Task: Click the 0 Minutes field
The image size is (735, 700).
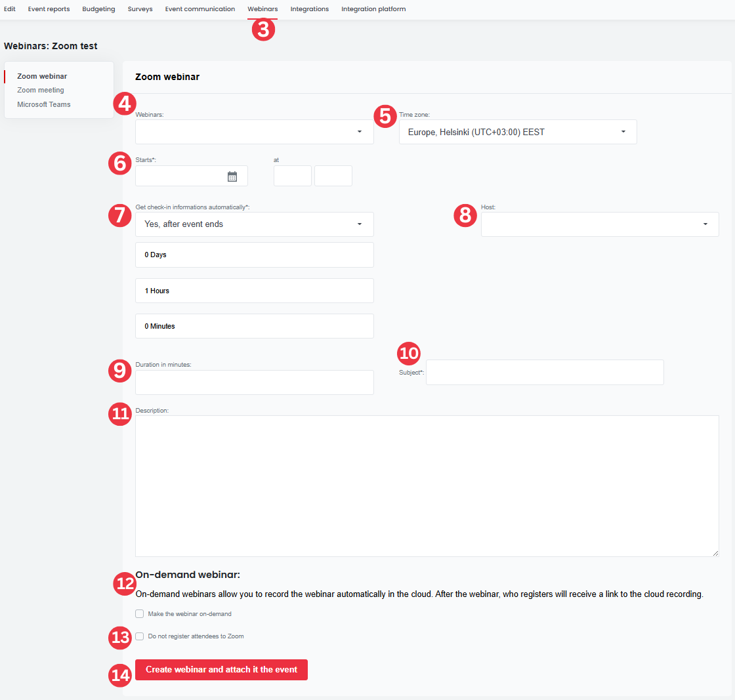Action: 255,326
